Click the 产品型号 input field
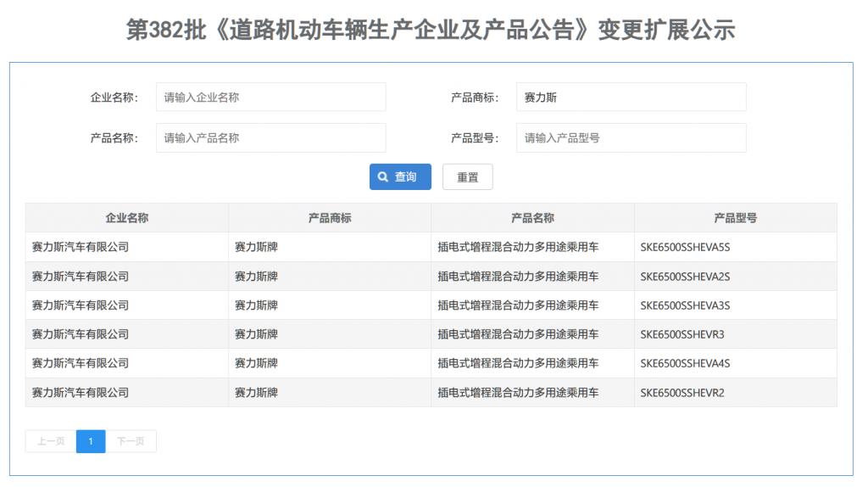Viewport: 868px width, 487px height. pyautogui.click(x=631, y=138)
